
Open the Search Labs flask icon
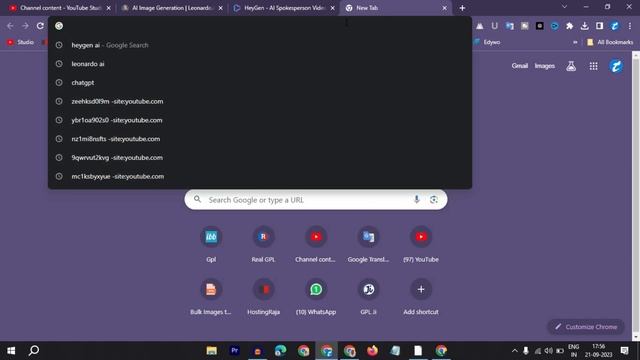[x=571, y=66]
